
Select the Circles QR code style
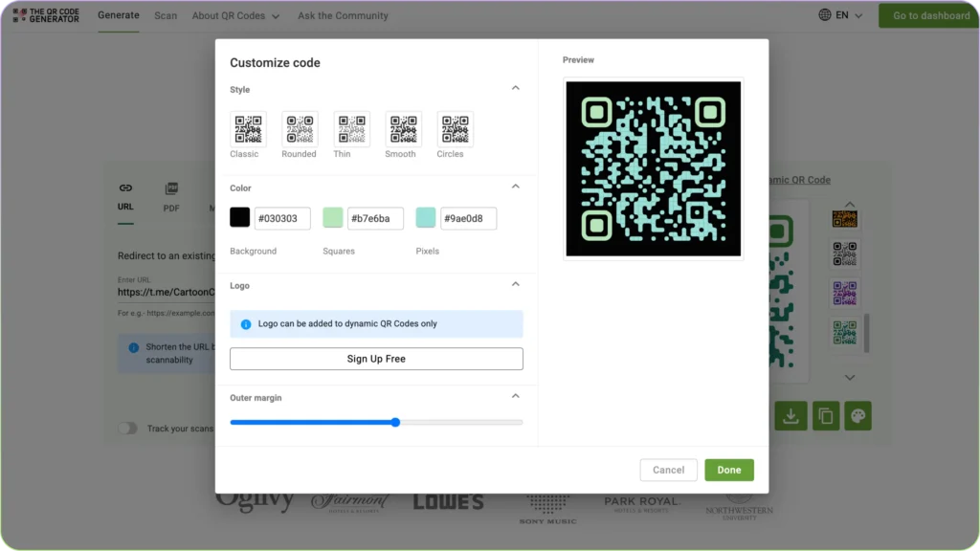point(453,129)
